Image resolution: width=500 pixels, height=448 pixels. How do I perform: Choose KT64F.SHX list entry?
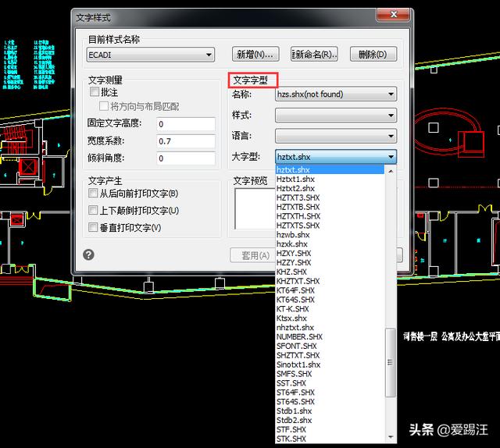[x=330, y=290]
